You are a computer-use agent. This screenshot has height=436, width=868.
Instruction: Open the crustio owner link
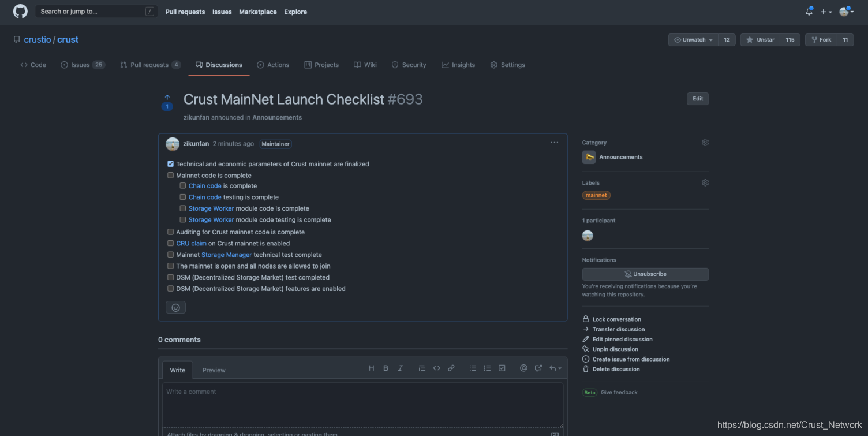[x=38, y=40]
